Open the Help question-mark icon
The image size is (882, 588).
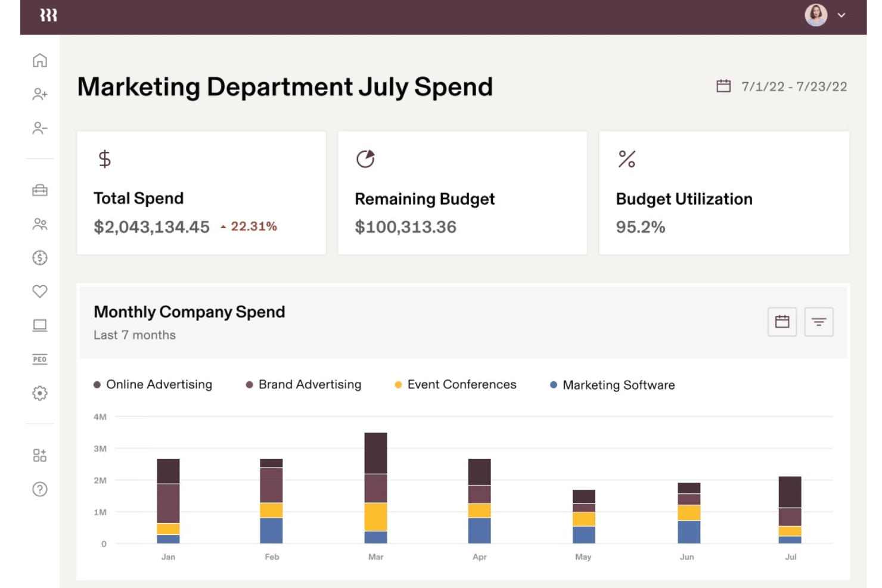39,489
